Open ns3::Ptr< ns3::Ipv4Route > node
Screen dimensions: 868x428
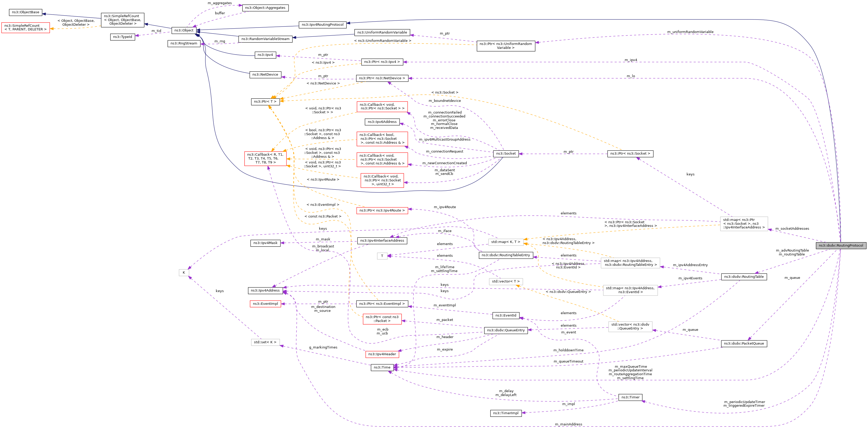(382, 210)
